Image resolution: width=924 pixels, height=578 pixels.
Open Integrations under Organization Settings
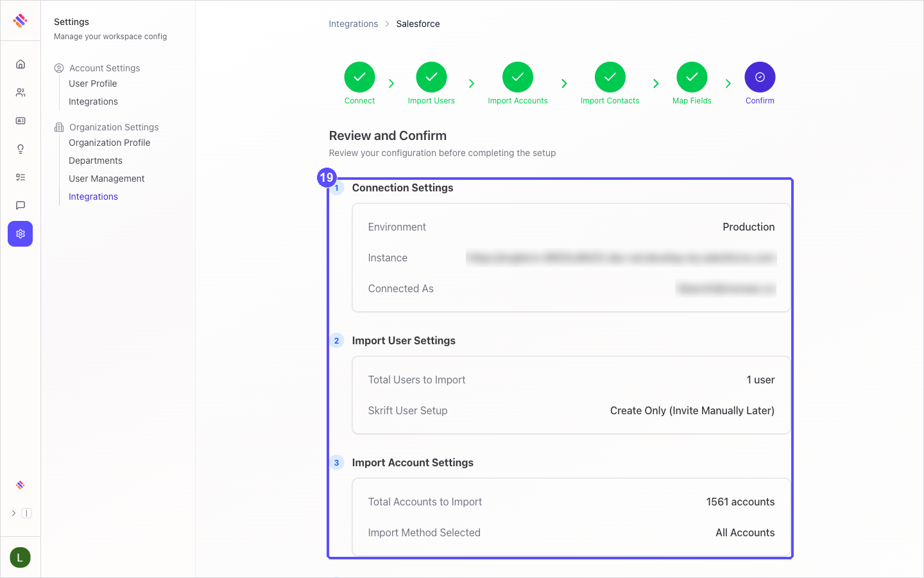93,197
